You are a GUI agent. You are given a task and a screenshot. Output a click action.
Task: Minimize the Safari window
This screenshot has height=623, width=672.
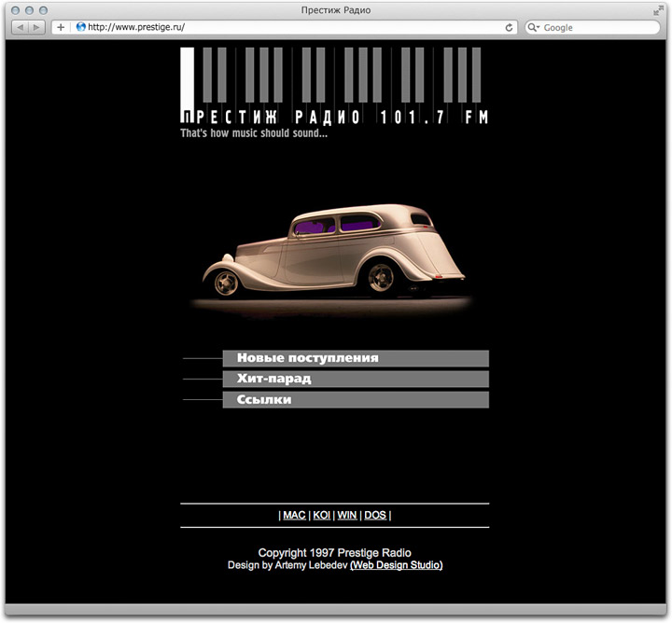coord(29,10)
